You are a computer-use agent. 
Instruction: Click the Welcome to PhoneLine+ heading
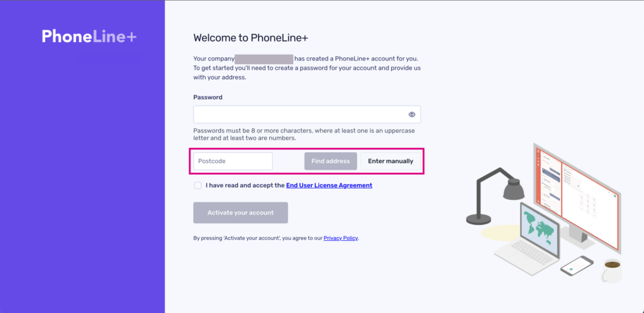pos(250,38)
